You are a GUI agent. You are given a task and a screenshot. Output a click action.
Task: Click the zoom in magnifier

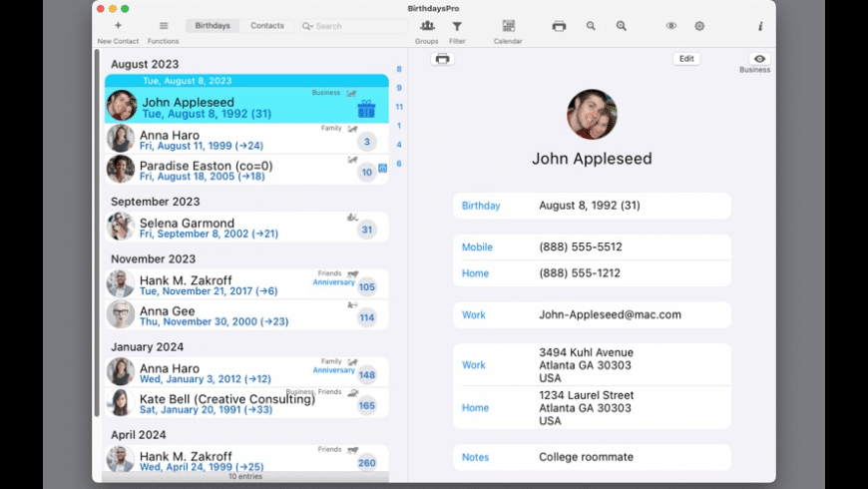622,26
